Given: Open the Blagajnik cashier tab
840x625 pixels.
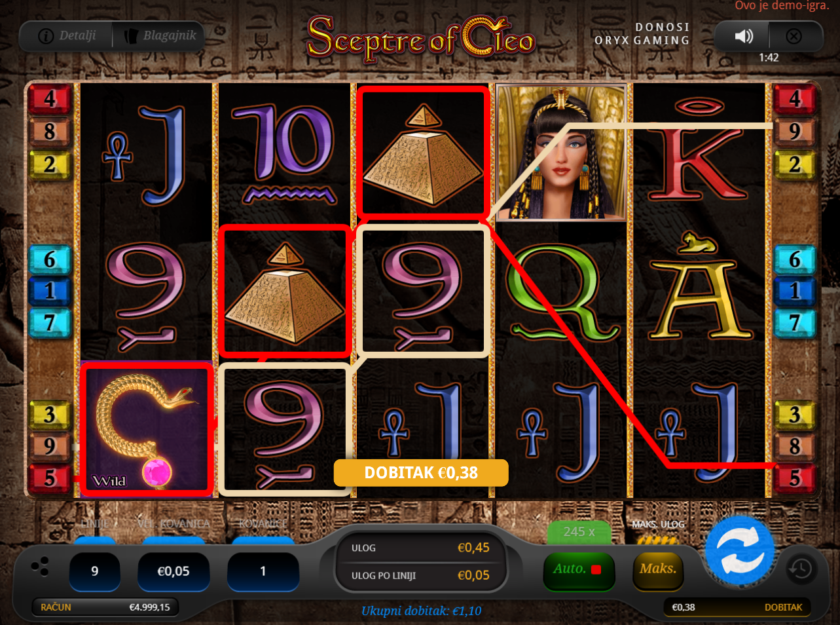Looking at the screenshot, I should [160, 35].
